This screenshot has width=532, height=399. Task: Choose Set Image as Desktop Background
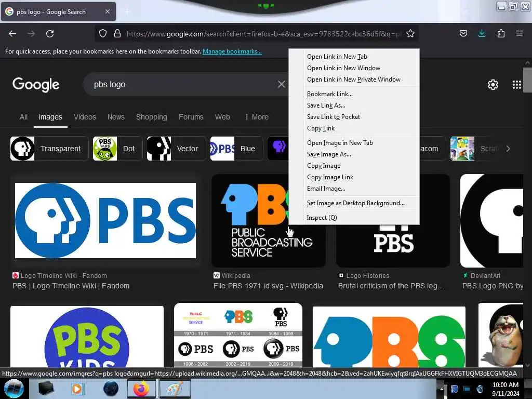click(x=354, y=203)
